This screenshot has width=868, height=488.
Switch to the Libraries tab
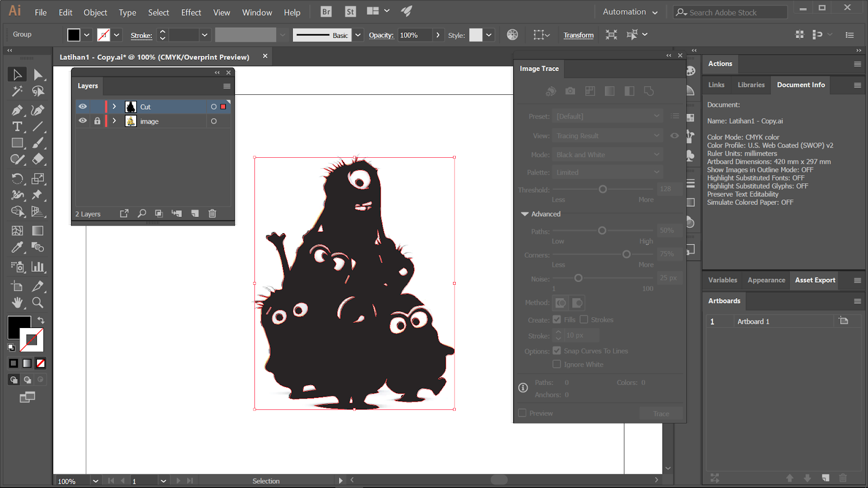751,85
